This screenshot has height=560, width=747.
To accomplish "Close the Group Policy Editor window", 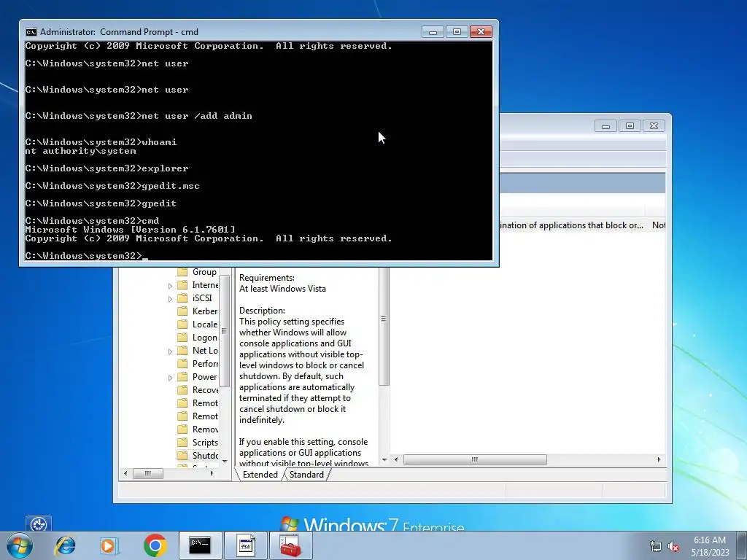I will (654, 126).
